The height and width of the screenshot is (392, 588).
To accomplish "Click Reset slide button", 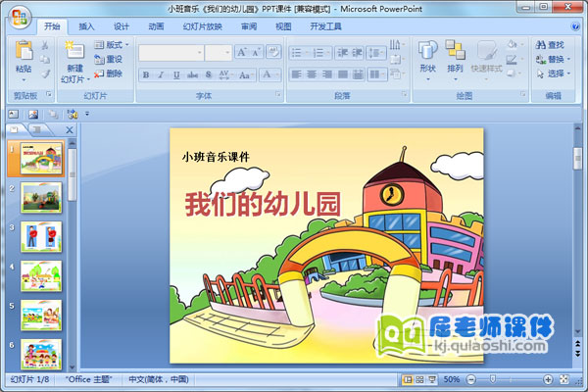I will [109, 59].
